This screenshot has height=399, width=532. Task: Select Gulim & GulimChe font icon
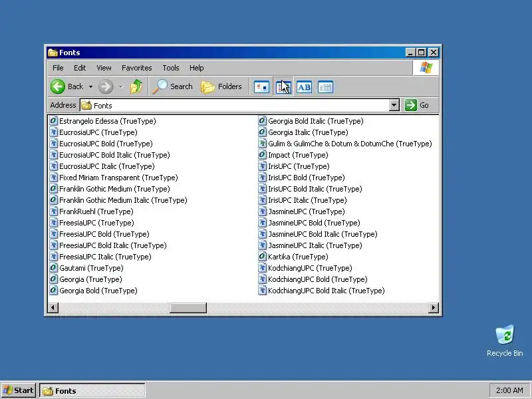coord(262,144)
